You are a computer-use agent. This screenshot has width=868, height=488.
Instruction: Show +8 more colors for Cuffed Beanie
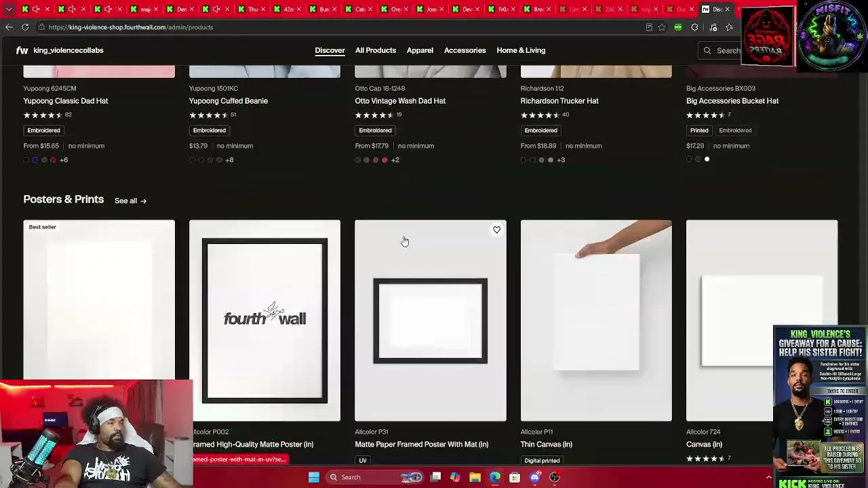(x=229, y=160)
